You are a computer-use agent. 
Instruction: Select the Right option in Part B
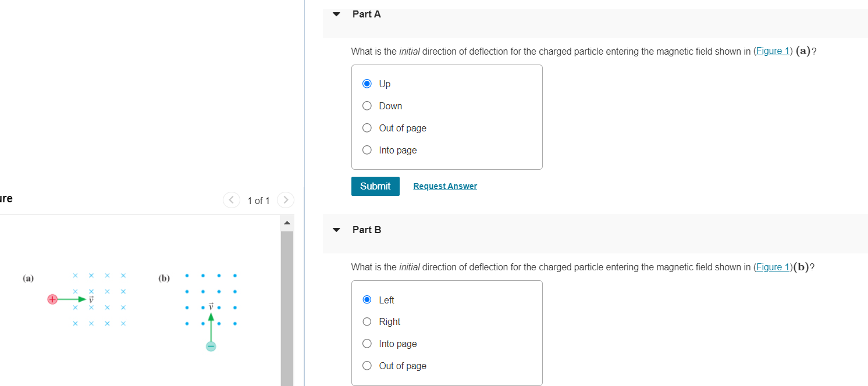(x=367, y=321)
